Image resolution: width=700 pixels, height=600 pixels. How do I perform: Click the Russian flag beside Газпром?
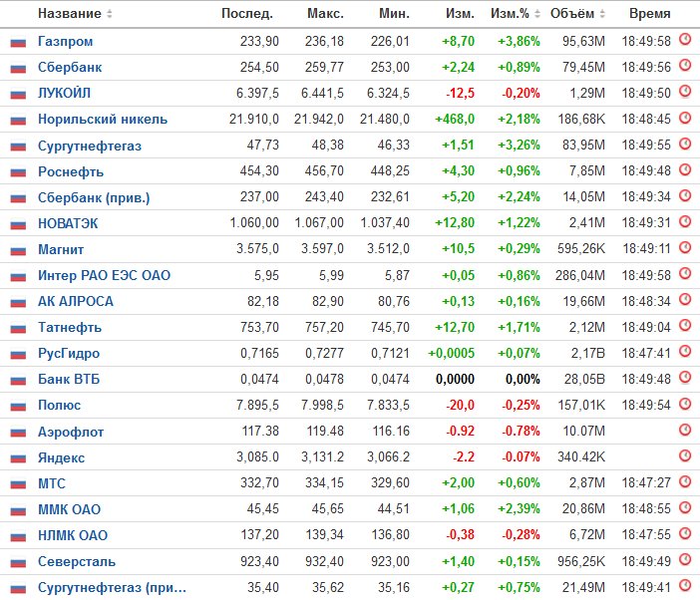coord(18,43)
